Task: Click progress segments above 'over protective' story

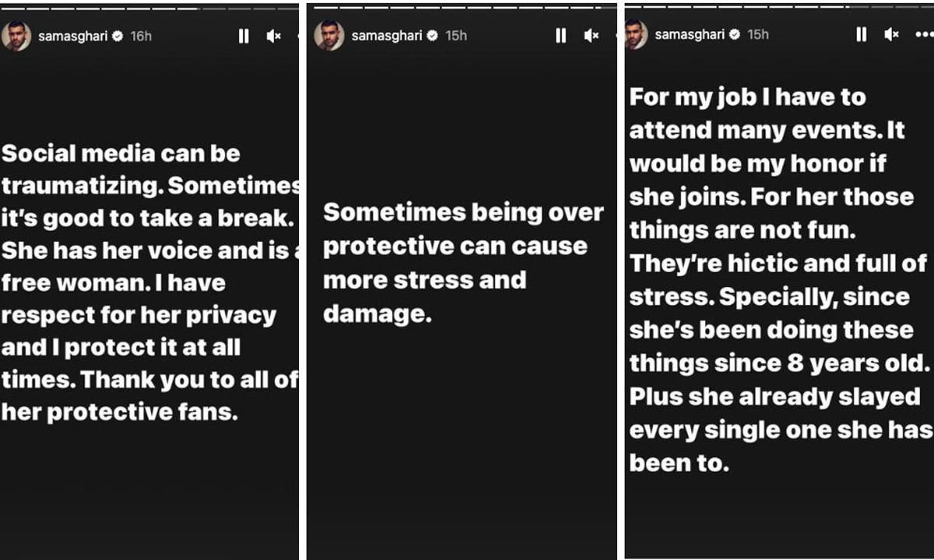Action: pyautogui.click(x=462, y=7)
